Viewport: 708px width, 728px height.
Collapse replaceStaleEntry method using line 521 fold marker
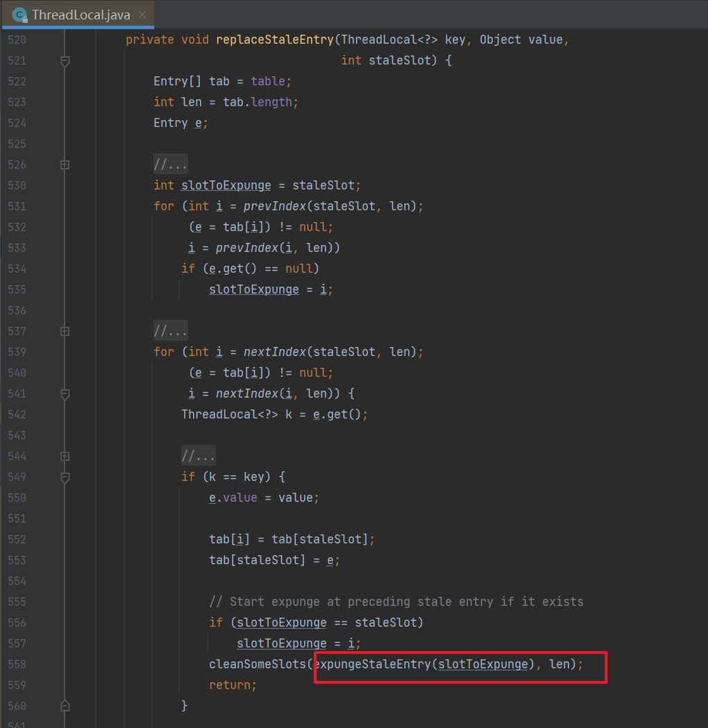point(65,61)
